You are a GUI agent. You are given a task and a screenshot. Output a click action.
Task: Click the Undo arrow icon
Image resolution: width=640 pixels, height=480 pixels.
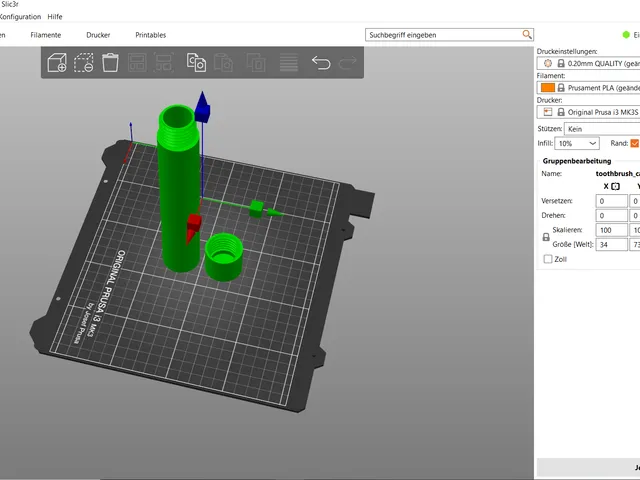click(321, 63)
